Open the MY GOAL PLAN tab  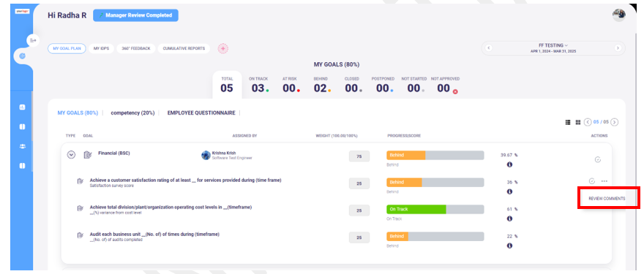click(x=67, y=48)
